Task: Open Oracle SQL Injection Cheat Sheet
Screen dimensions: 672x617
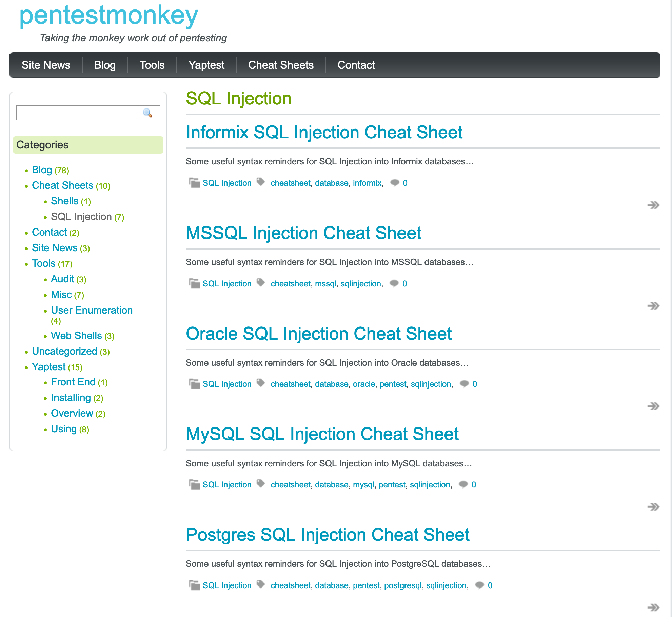Action: click(319, 334)
